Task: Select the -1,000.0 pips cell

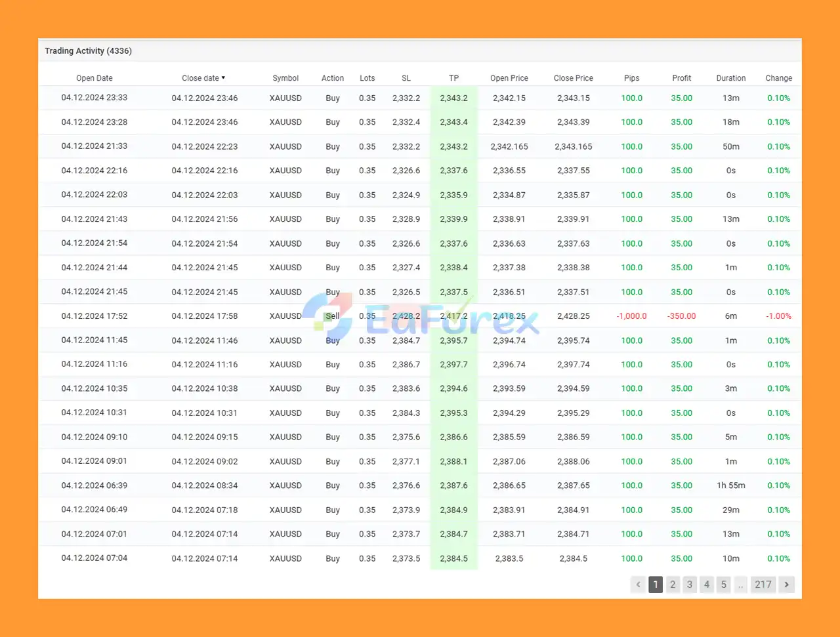Action: (632, 316)
